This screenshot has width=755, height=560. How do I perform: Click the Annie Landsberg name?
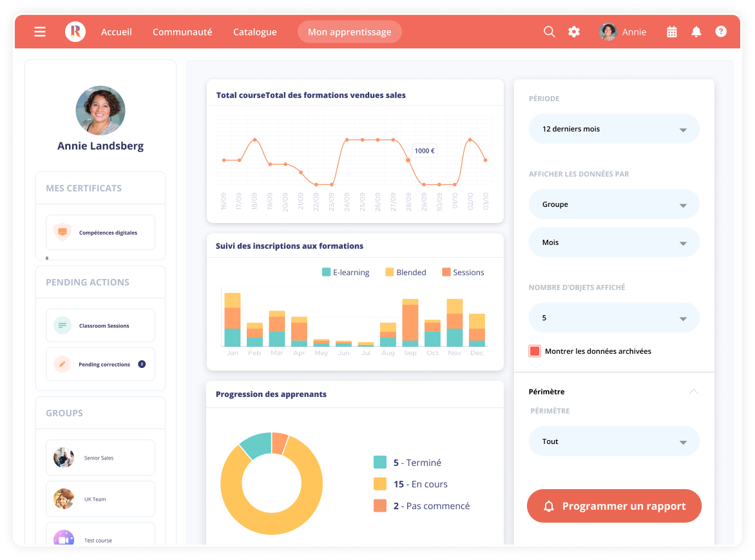point(100,146)
